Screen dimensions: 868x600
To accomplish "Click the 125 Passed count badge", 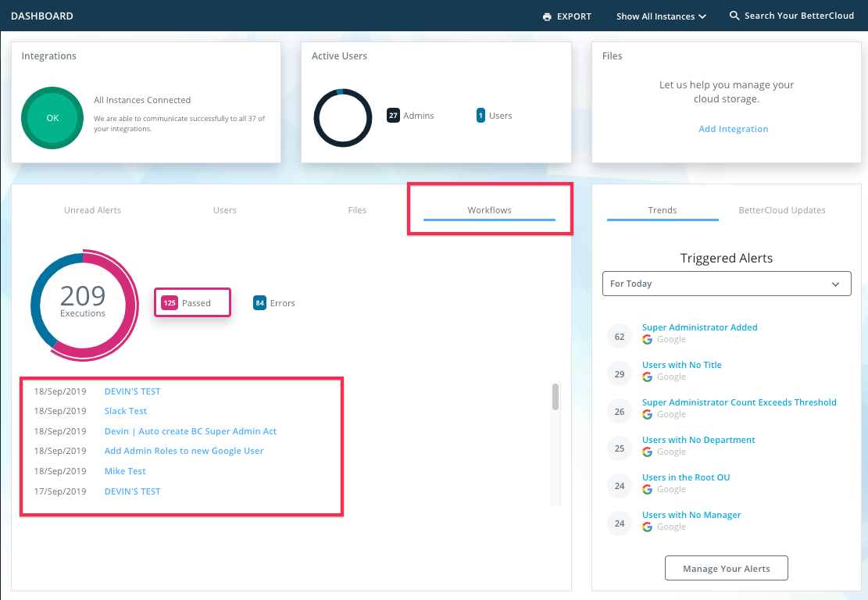I will click(170, 303).
